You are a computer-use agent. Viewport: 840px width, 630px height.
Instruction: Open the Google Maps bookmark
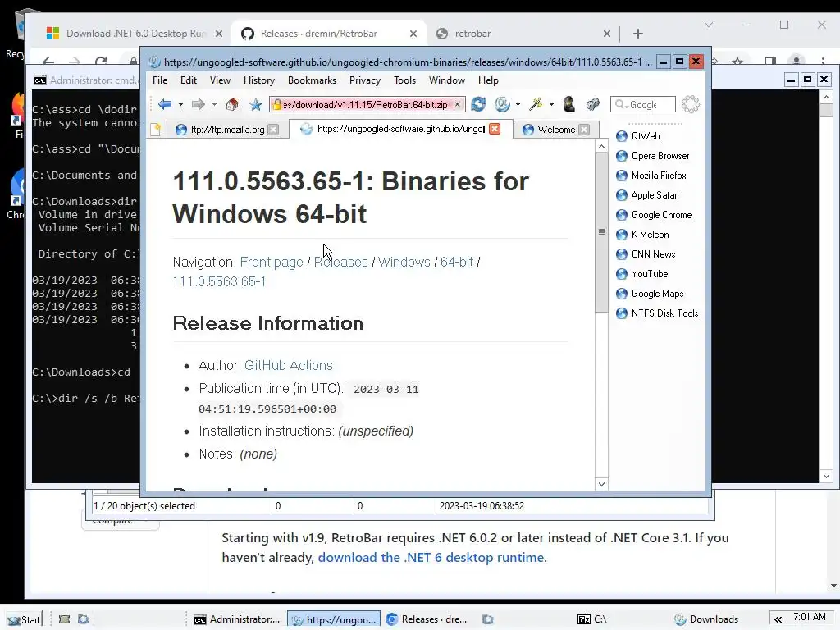[650, 294]
